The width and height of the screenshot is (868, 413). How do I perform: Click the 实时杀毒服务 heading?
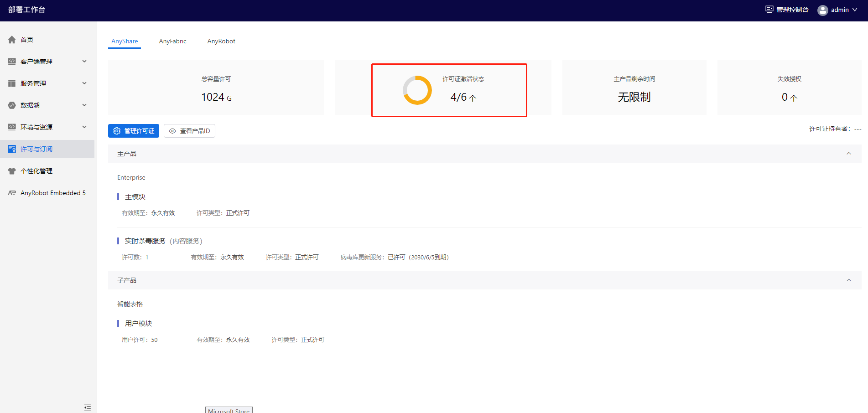tap(145, 241)
